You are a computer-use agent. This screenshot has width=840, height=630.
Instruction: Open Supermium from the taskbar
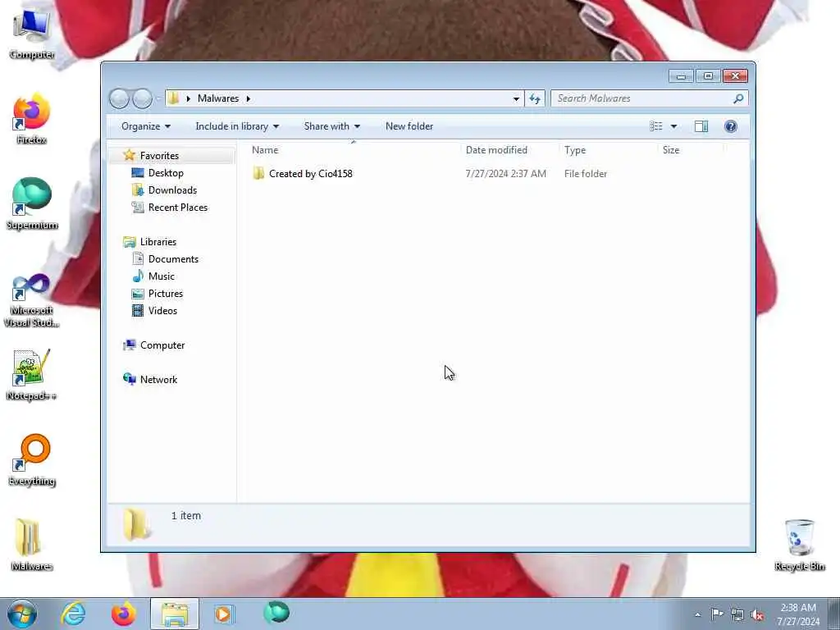[276, 613]
